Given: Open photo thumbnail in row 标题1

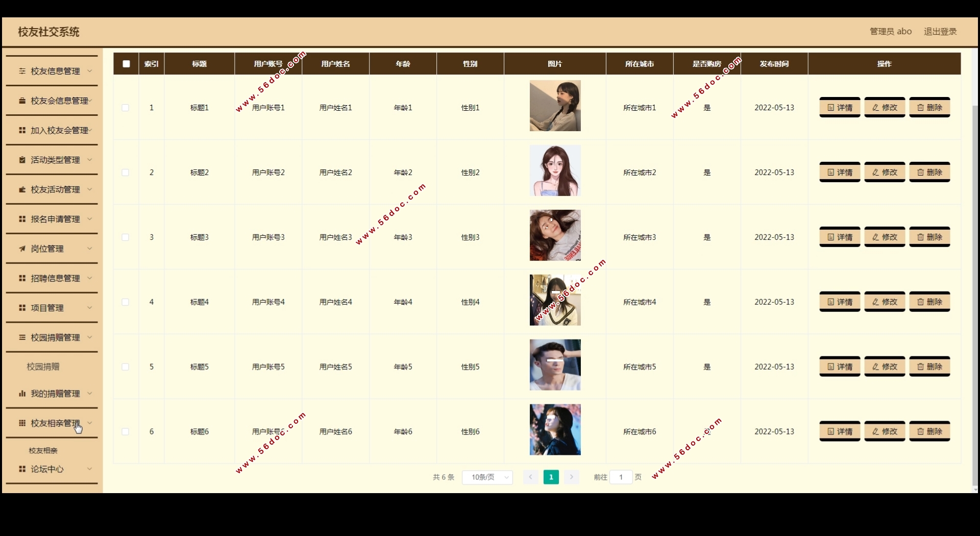Looking at the screenshot, I should (555, 106).
